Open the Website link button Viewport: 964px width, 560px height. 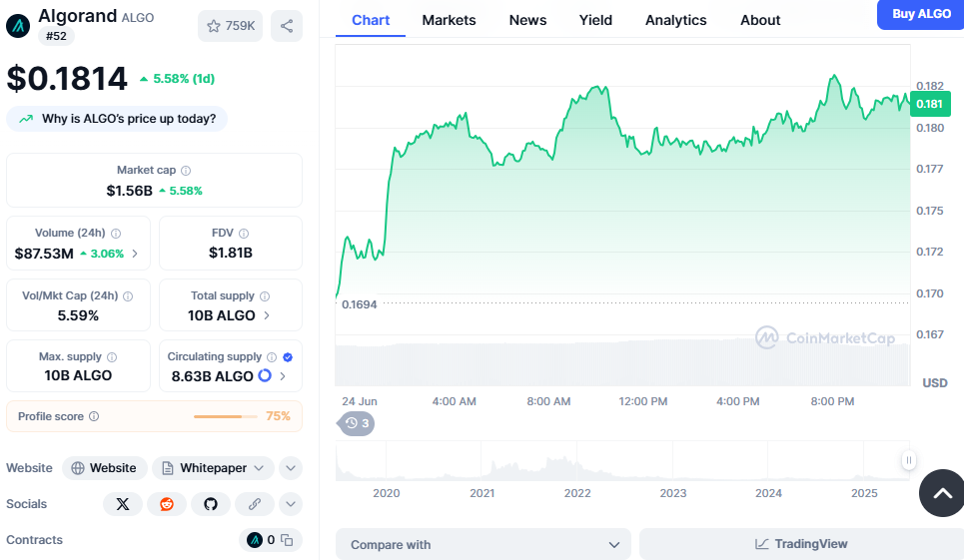click(105, 468)
